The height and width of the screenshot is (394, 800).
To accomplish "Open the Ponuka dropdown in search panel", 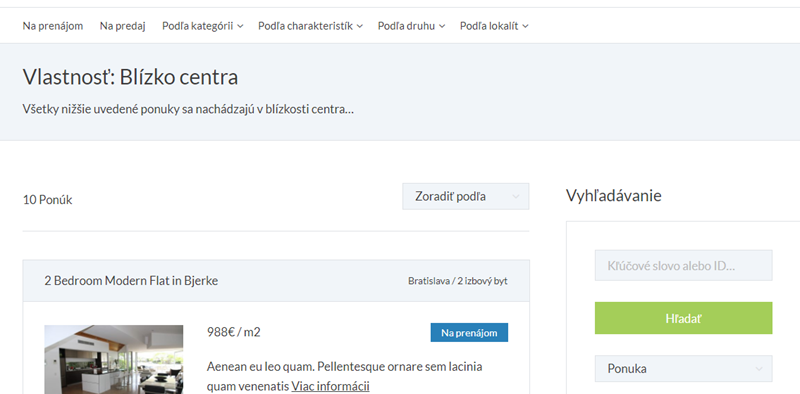I will tap(684, 368).
